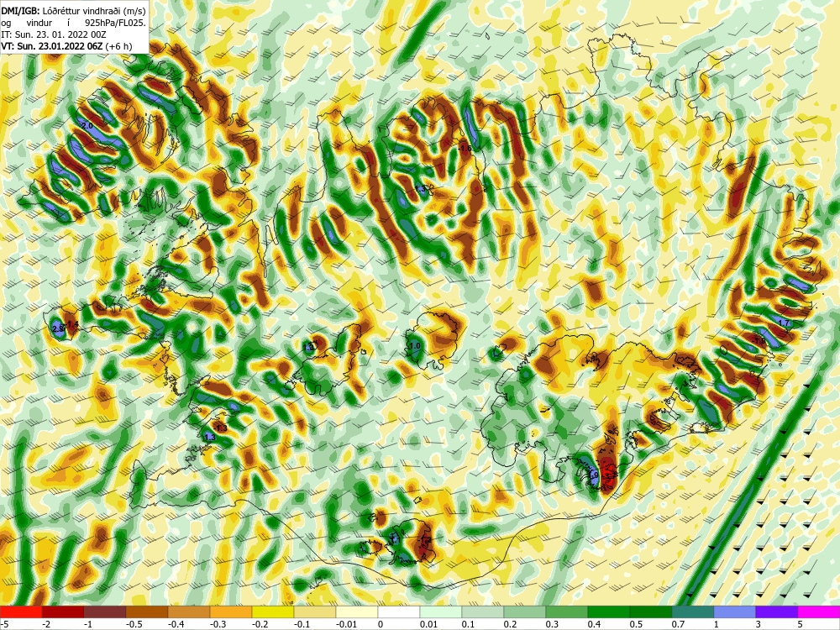Click the legend label "0.4"

pos(595,624)
